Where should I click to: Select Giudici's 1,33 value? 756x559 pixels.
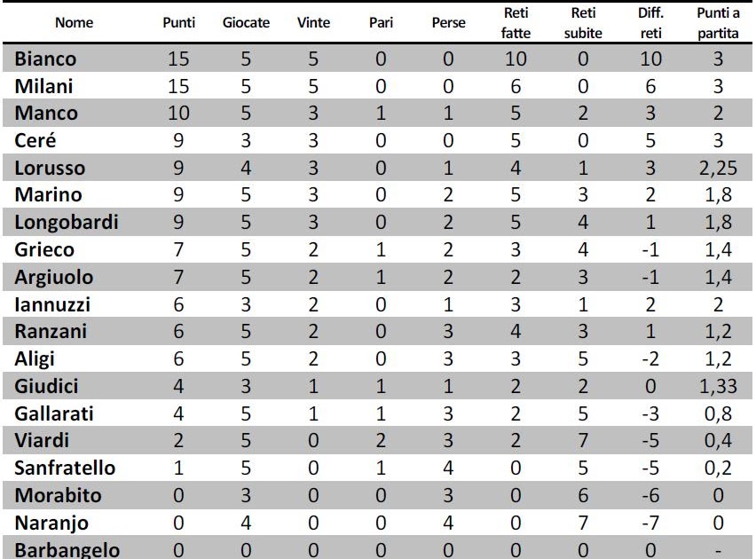(718, 386)
